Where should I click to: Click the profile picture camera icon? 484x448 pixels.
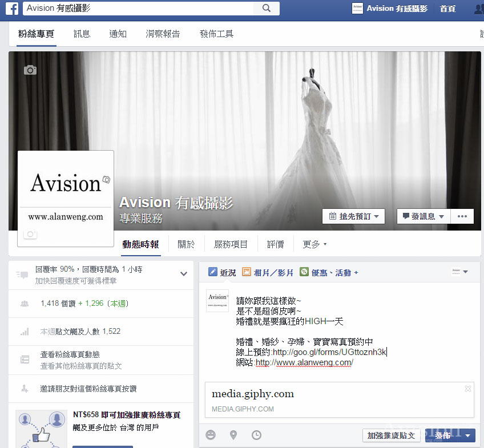tap(30, 234)
